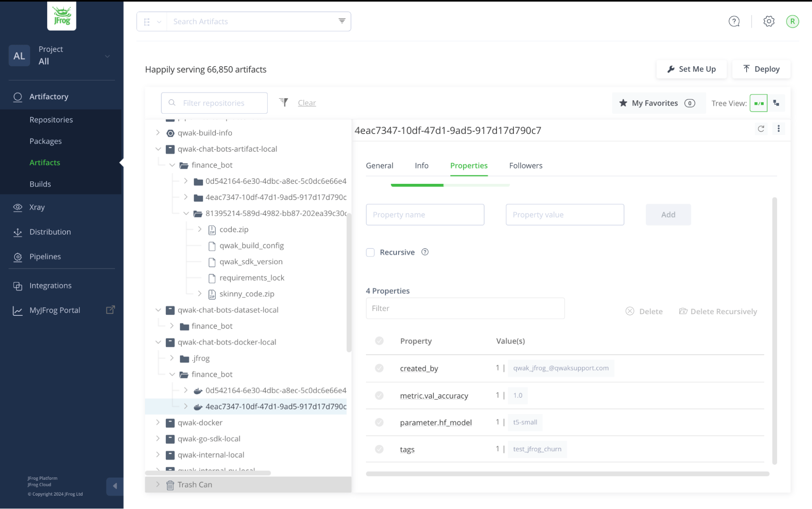Enable the Recursive checkbox for properties

pos(370,252)
